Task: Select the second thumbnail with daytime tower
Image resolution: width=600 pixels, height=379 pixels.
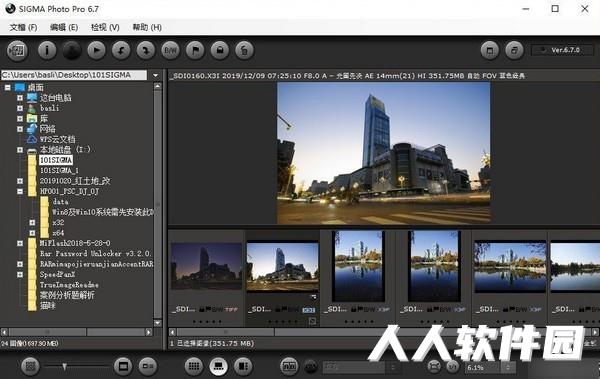Action: tap(282, 266)
